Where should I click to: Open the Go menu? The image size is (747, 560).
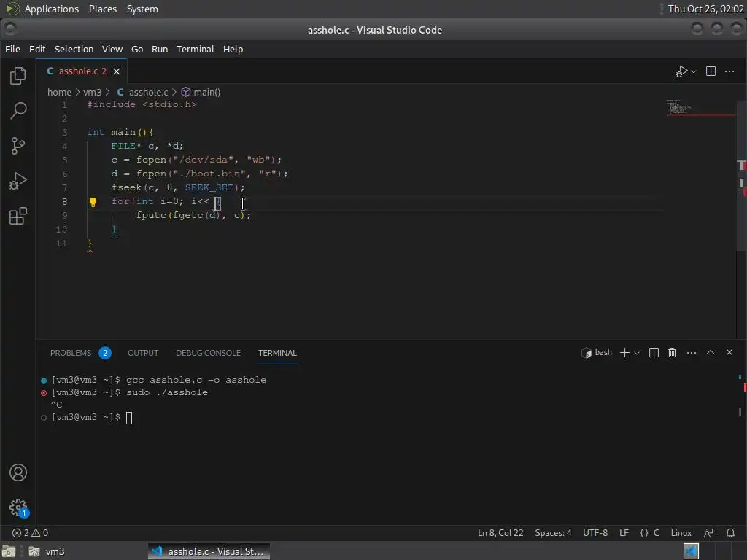pos(137,49)
